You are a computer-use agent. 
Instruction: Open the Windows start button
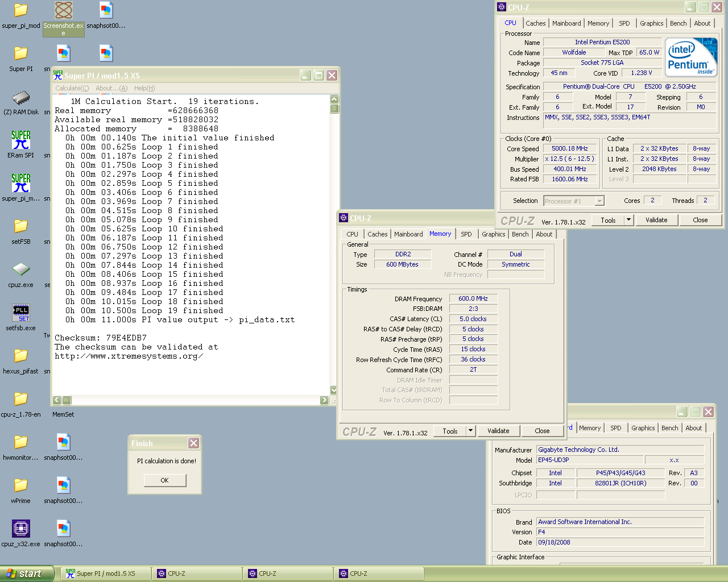coord(27,573)
